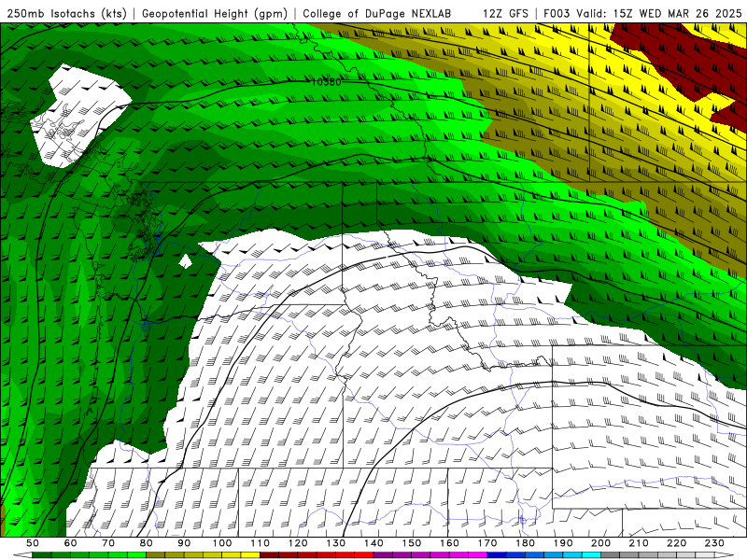Screen dimensions: 747x560
Task: Click the 90 knot color bar label
Action: point(184,543)
